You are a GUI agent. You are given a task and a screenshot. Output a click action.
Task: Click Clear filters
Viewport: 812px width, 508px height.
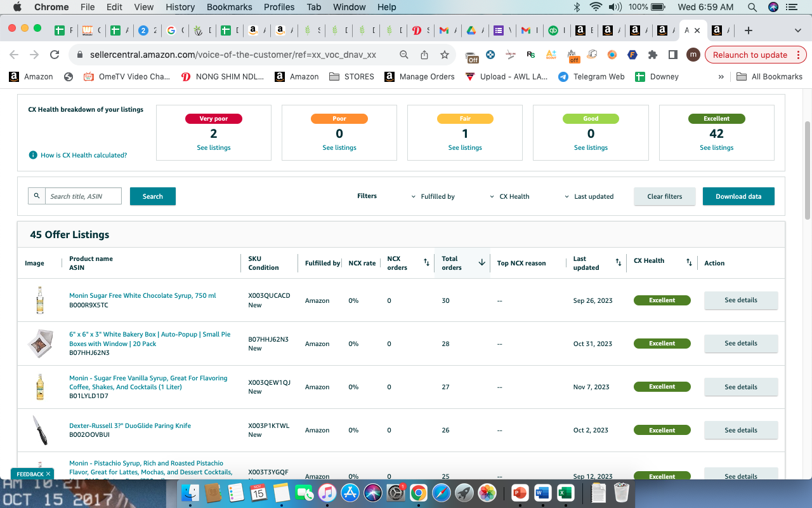pyautogui.click(x=665, y=196)
